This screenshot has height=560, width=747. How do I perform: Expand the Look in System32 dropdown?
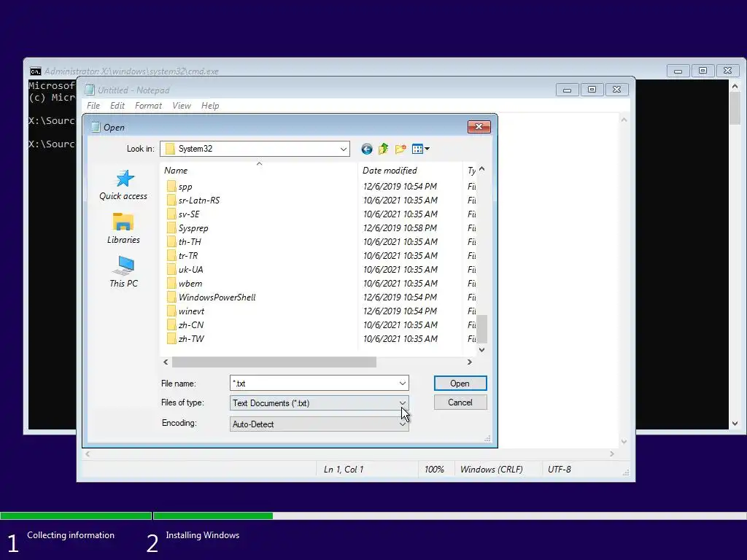(x=344, y=149)
